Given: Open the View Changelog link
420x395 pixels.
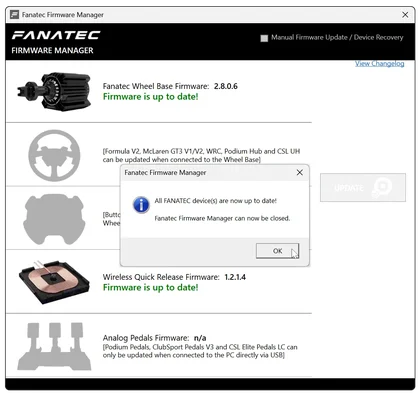Looking at the screenshot, I should [379, 63].
